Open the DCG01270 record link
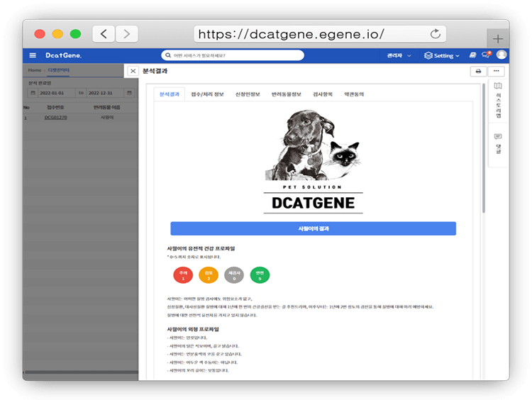This screenshot has height=400, width=532. (55, 117)
